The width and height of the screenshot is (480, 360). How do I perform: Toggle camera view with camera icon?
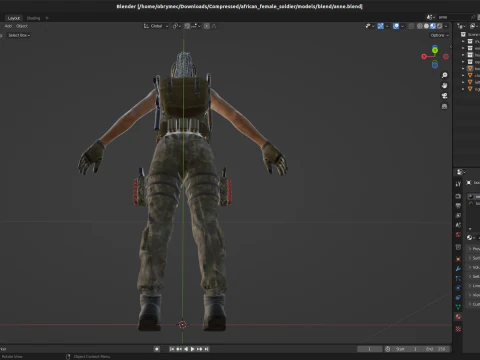pyautogui.click(x=444, y=96)
